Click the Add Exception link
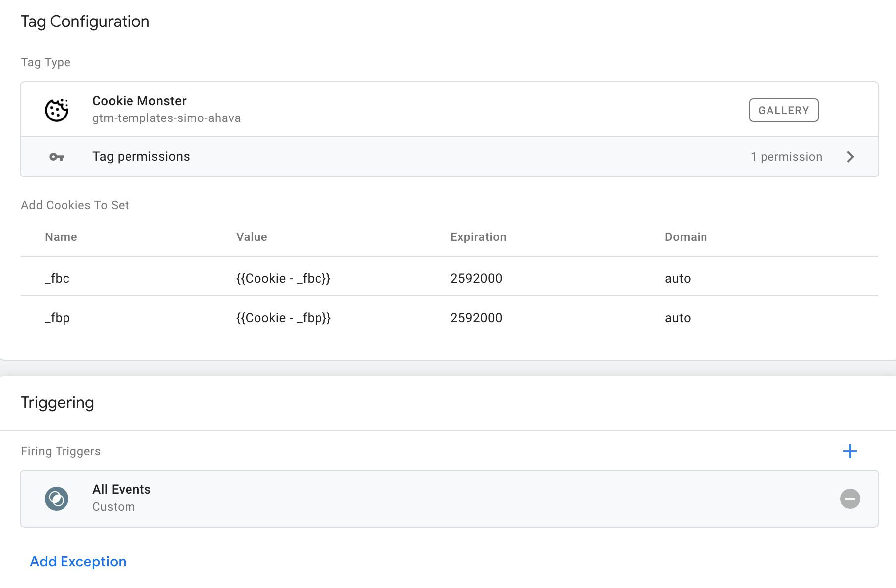Screen dimensions: 896x588 pyautogui.click(x=78, y=561)
